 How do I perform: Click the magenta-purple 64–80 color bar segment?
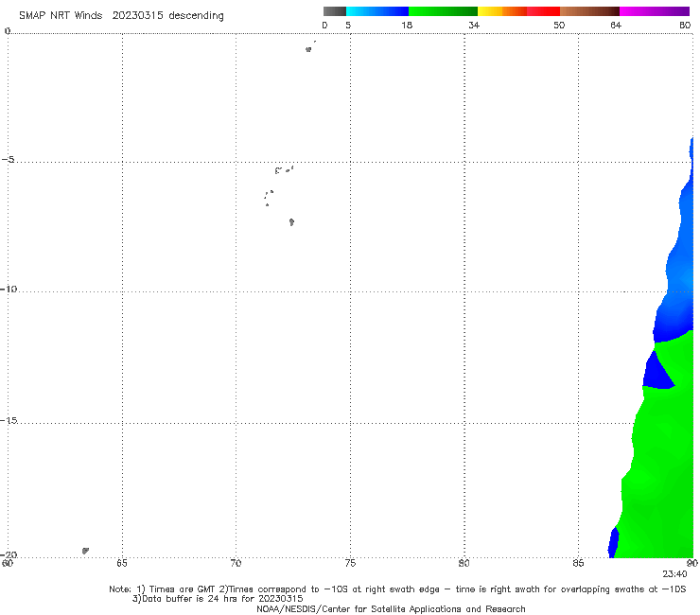pos(655,11)
